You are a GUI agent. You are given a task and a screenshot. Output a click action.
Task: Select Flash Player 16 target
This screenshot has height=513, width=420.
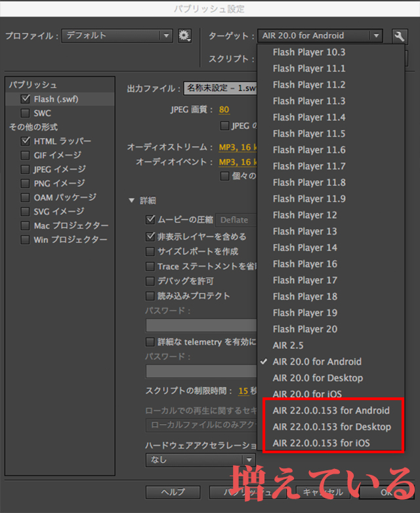[331, 264]
